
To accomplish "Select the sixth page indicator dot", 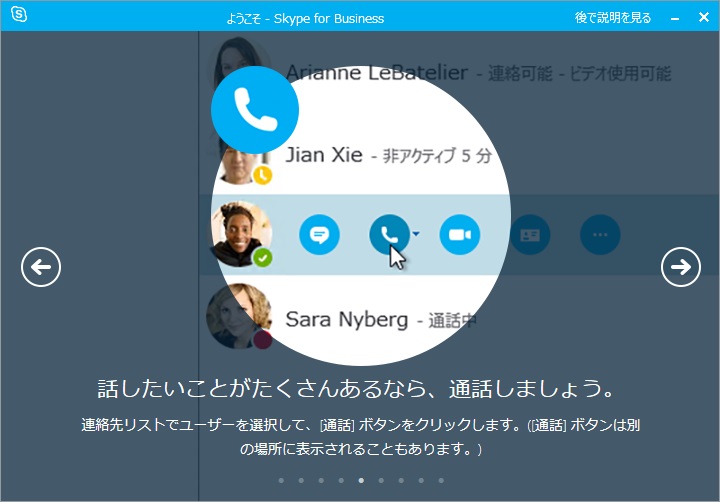I will [381, 480].
